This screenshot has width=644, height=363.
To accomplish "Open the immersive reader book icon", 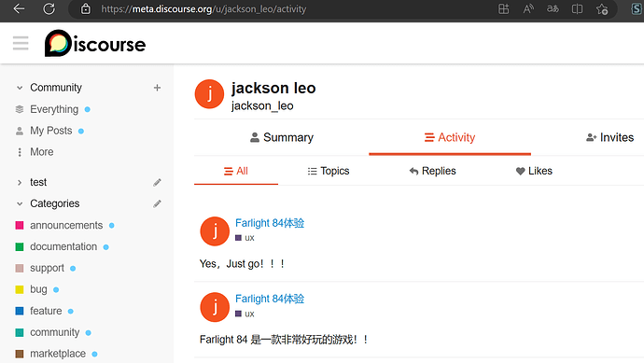I will pos(577,8).
